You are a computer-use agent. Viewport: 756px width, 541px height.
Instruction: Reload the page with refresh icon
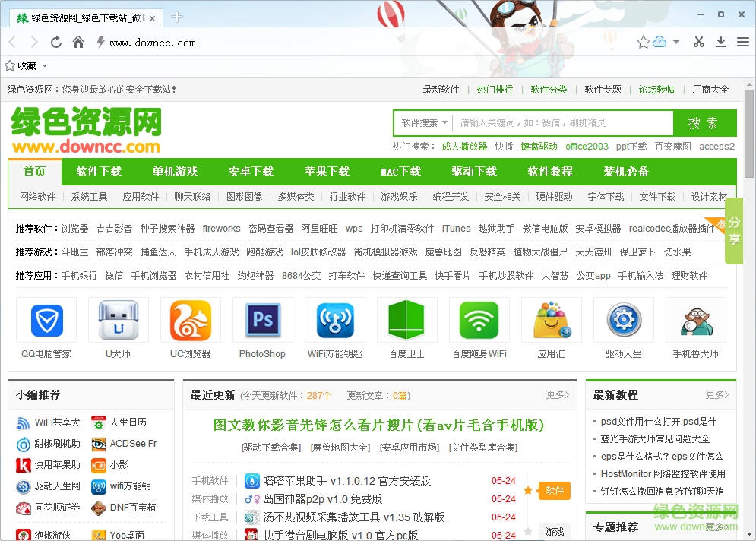(x=56, y=43)
